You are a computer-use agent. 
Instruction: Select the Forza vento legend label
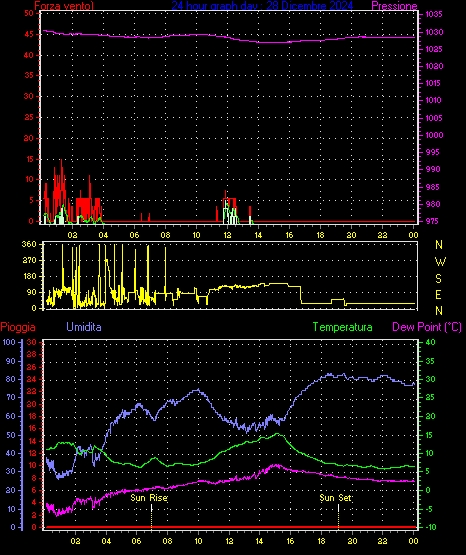[64, 6]
